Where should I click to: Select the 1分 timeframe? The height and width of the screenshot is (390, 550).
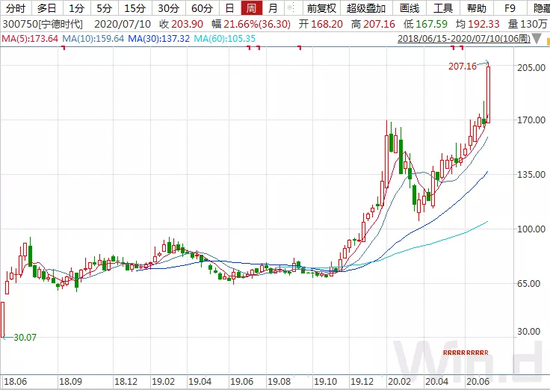pos(76,8)
